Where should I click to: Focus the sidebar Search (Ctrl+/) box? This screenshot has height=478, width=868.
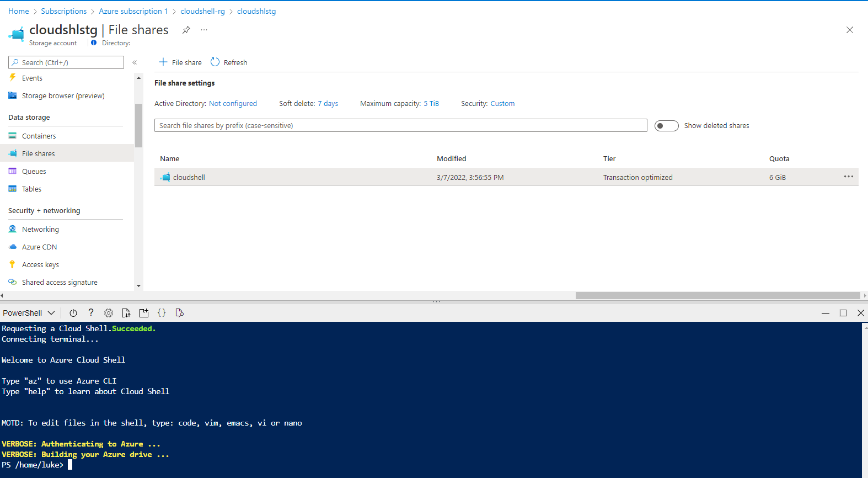(x=66, y=62)
